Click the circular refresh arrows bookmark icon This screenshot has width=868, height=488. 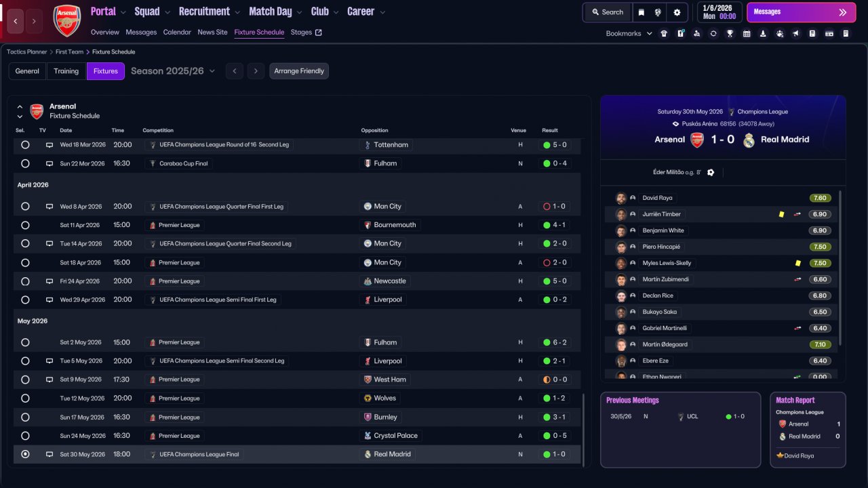point(713,33)
